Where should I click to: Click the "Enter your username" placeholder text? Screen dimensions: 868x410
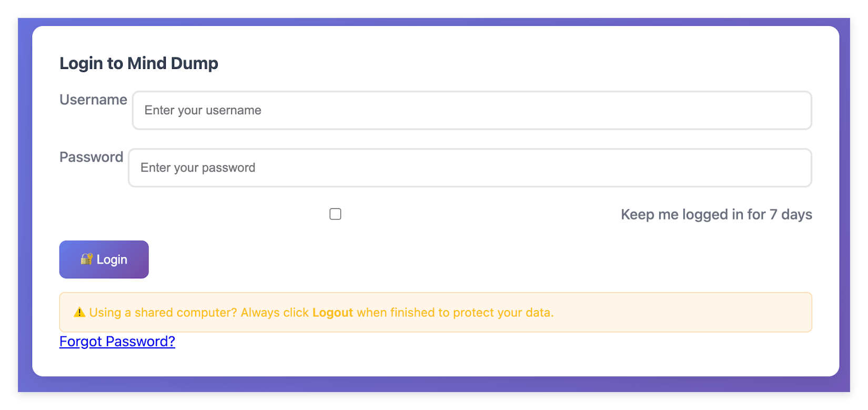[x=203, y=111]
